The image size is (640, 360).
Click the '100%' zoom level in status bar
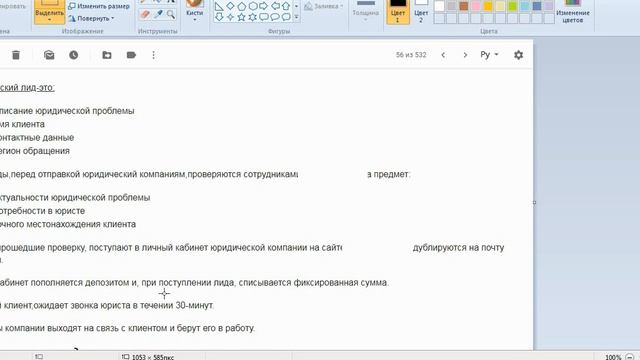(x=613, y=357)
